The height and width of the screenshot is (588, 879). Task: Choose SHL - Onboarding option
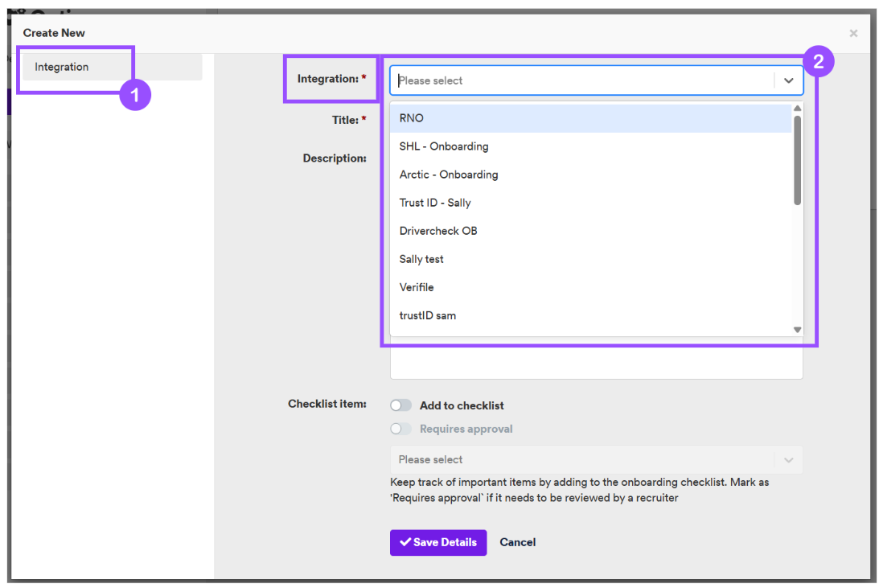coord(590,146)
